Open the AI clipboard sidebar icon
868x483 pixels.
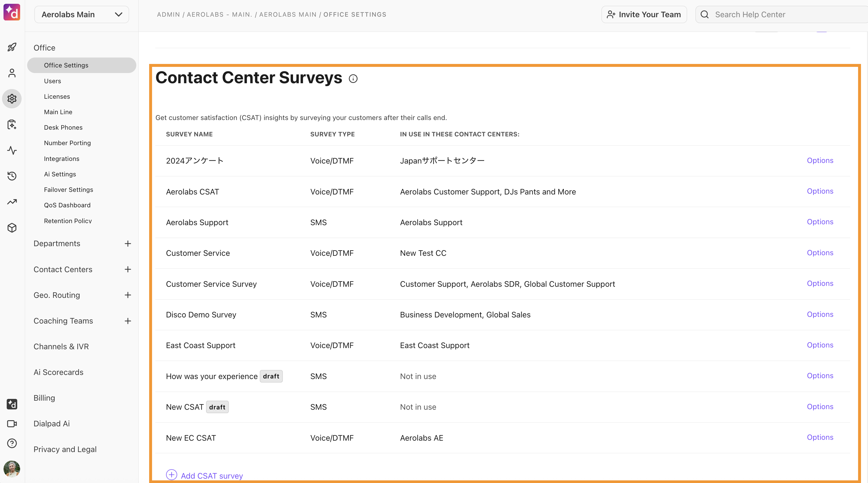click(12, 124)
